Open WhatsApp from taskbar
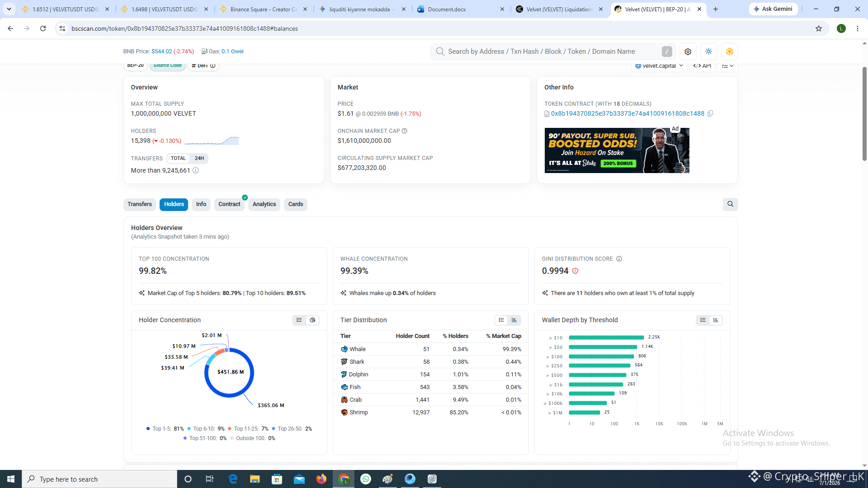 (x=366, y=479)
